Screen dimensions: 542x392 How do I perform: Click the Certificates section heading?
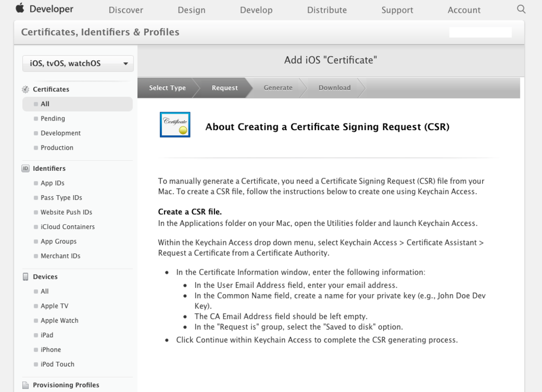[x=51, y=89]
